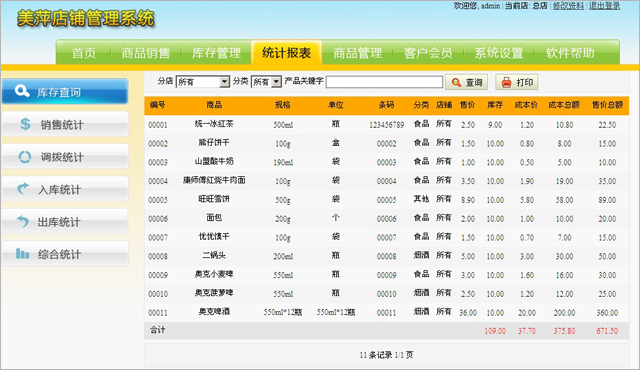Click product name 面包
The width and height of the screenshot is (640, 370).
click(214, 218)
